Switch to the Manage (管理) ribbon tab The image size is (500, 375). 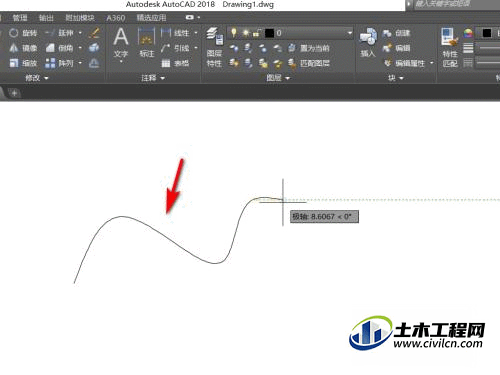coord(20,18)
